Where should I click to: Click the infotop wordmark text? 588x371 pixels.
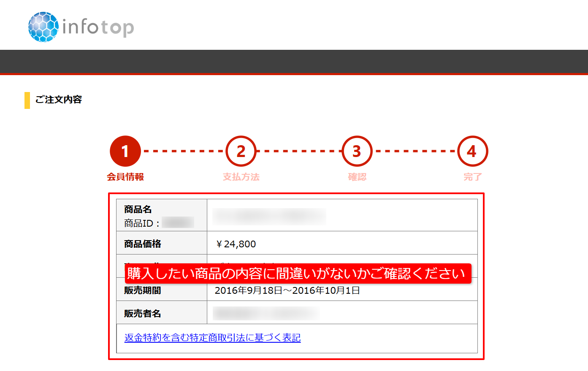point(98,27)
